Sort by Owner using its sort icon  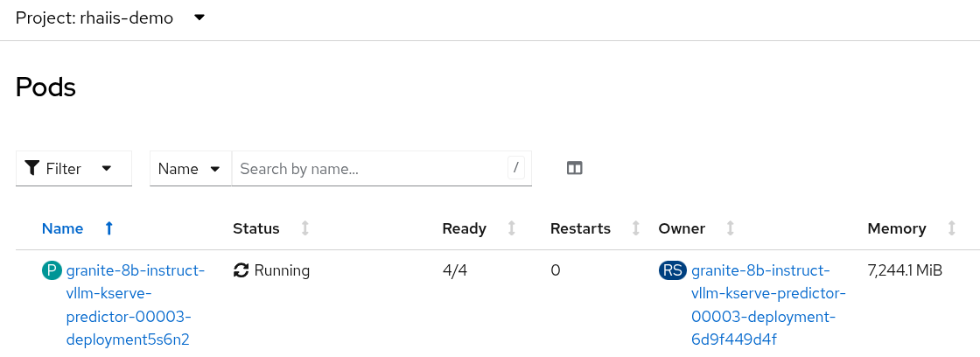point(731,228)
